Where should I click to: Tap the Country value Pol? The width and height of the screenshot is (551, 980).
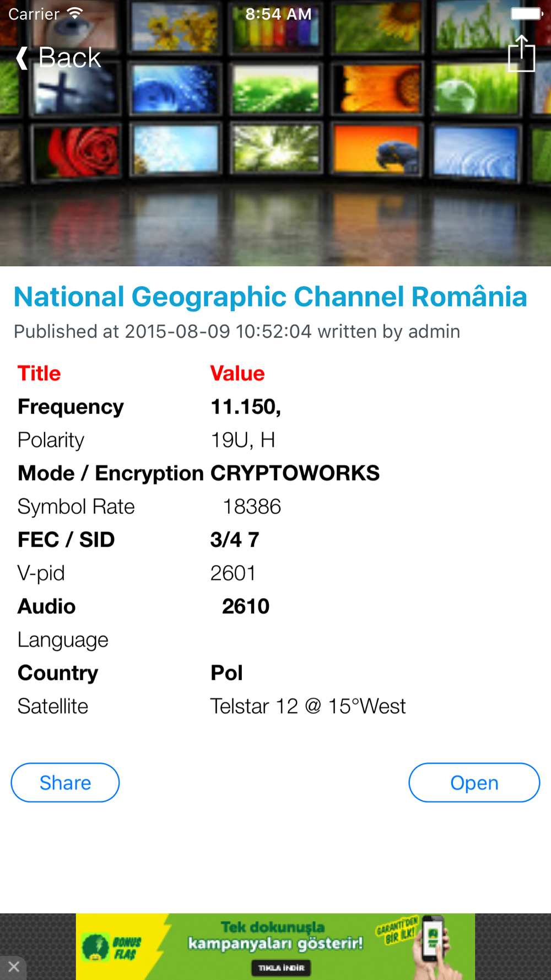click(226, 673)
